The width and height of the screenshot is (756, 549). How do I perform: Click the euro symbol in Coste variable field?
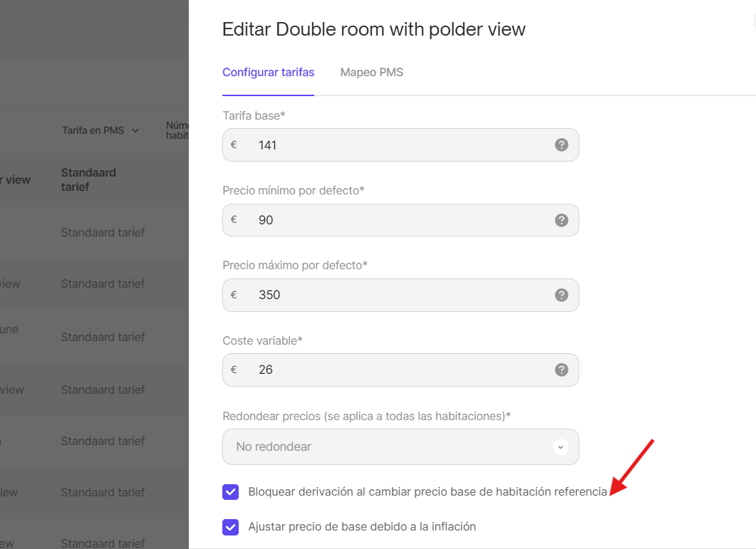pos(234,370)
